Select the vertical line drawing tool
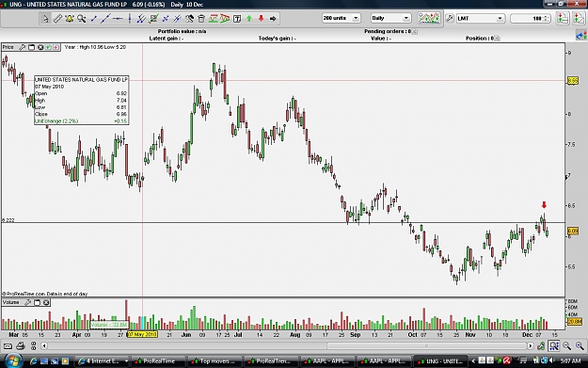The image size is (588, 368). 130,19
